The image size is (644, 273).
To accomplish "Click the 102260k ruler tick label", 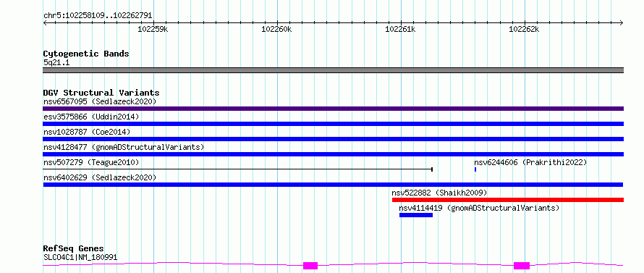I will pyautogui.click(x=276, y=29).
